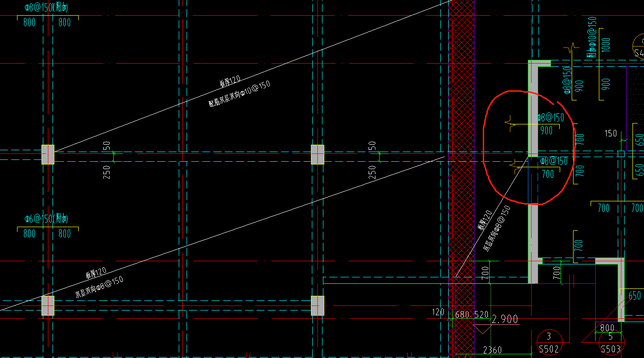Select '板厚120' above the Φ10@150 rebar note
Viewport: 644px width, 358px height.
coord(230,82)
